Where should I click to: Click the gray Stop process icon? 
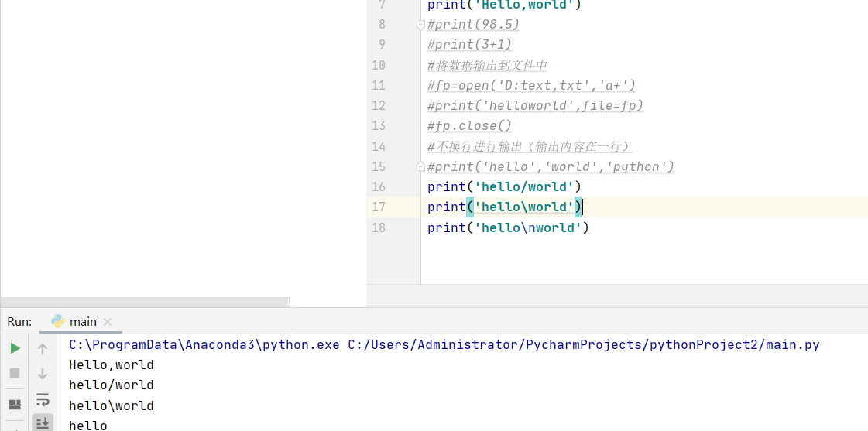click(x=15, y=373)
